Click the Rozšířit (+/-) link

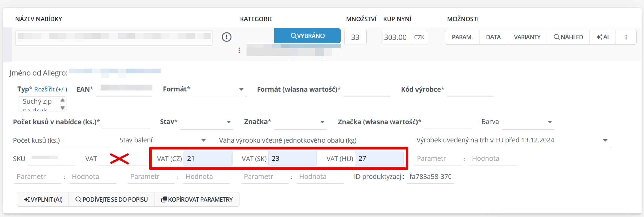tap(51, 89)
